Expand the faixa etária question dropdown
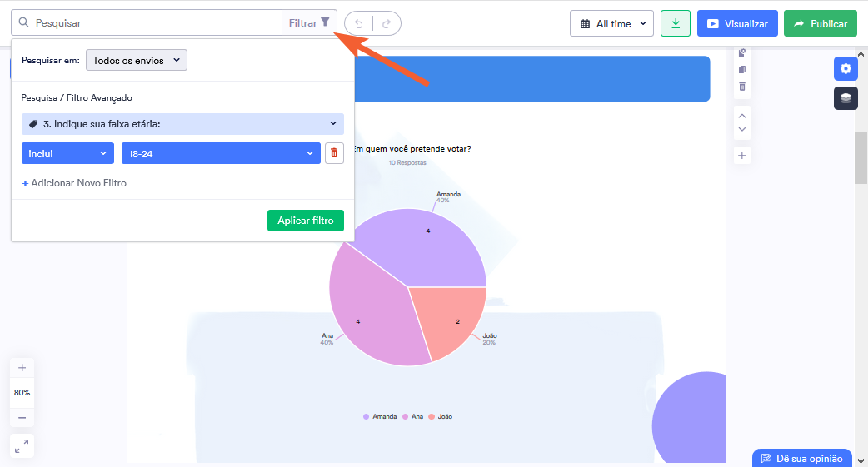The image size is (868, 467). pos(182,124)
